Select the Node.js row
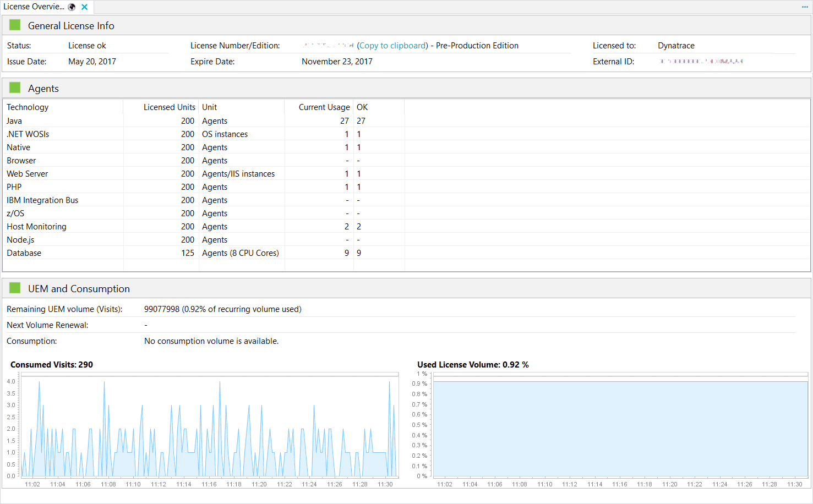813x504 pixels. (x=406, y=240)
